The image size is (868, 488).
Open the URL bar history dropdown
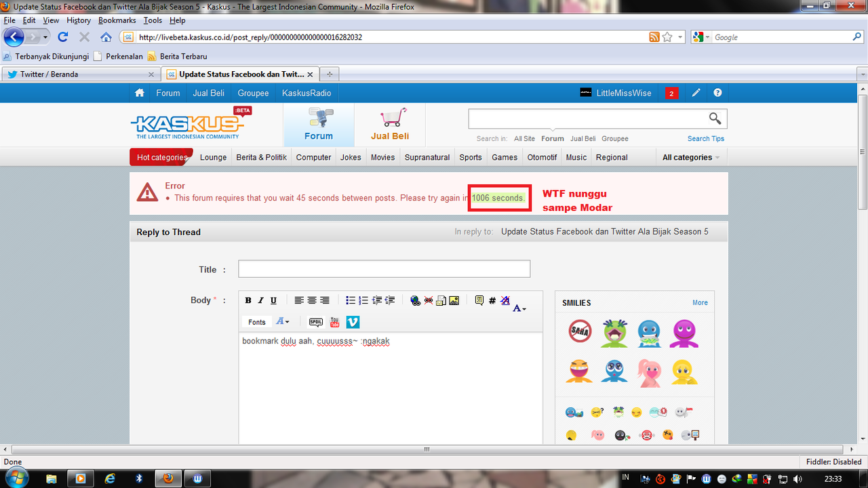pos(680,37)
